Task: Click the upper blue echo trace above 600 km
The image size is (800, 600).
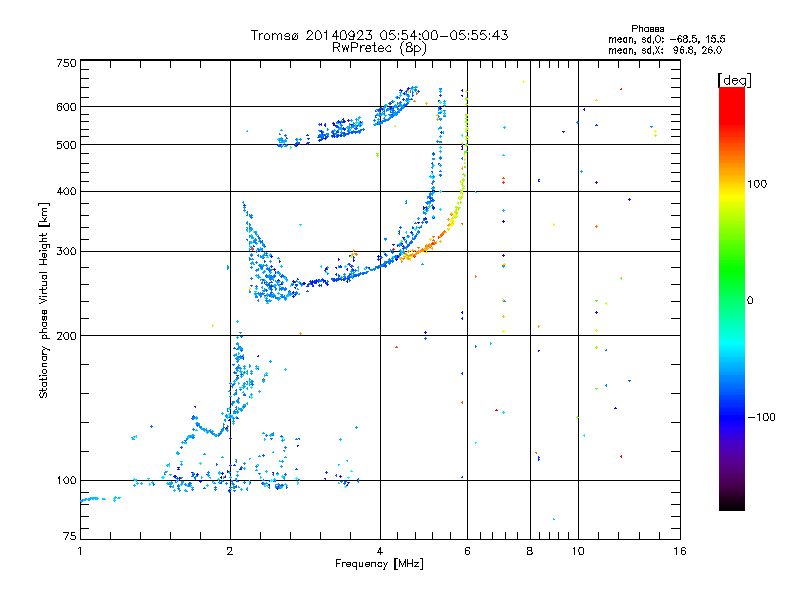Action: (x=395, y=107)
